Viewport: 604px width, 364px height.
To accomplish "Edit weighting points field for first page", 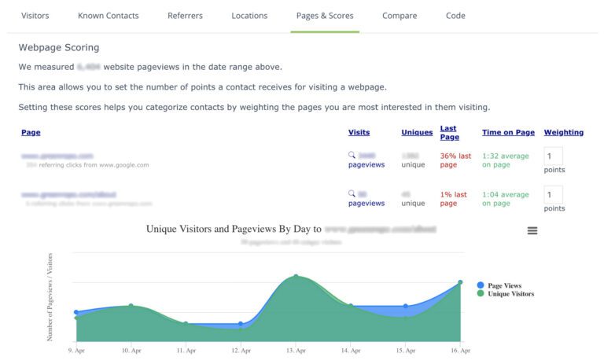I will (x=553, y=156).
